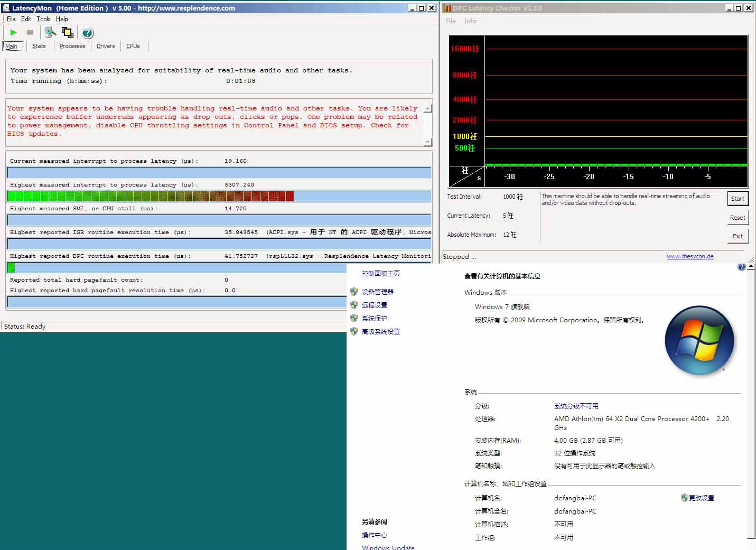This screenshot has width=756, height=550.
Task: Click 更改设置 link
Action: (x=702, y=498)
